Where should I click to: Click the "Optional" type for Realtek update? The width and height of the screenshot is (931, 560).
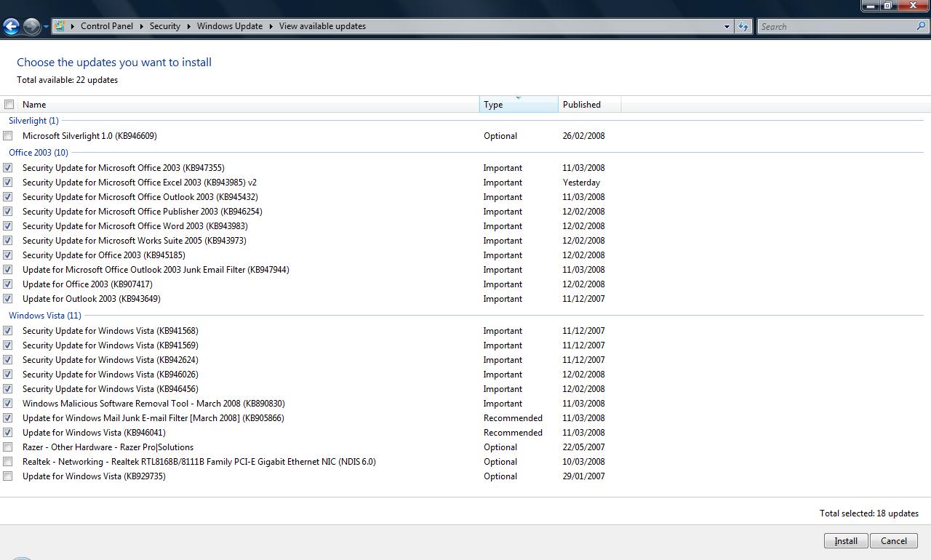pyautogui.click(x=500, y=462)
